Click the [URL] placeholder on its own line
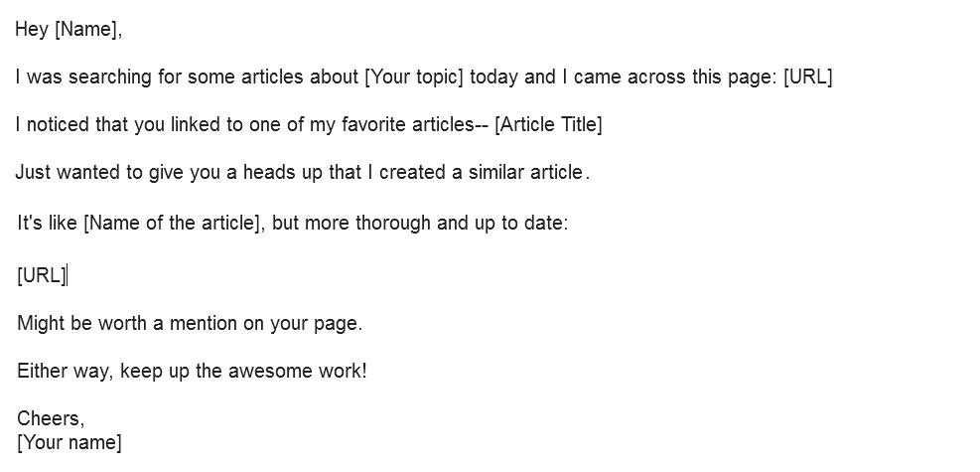The height and width of the screenshot is (472, 980). [41, 276]
